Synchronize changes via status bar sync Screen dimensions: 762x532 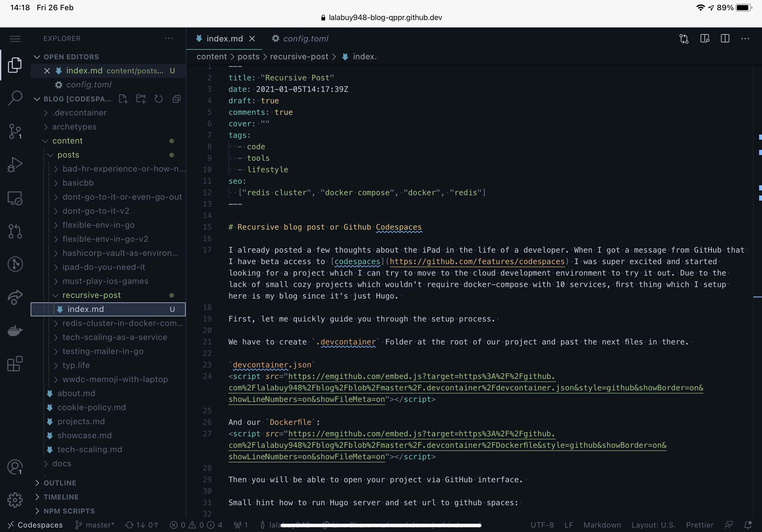pyautogui.click(x=142, y=525)
